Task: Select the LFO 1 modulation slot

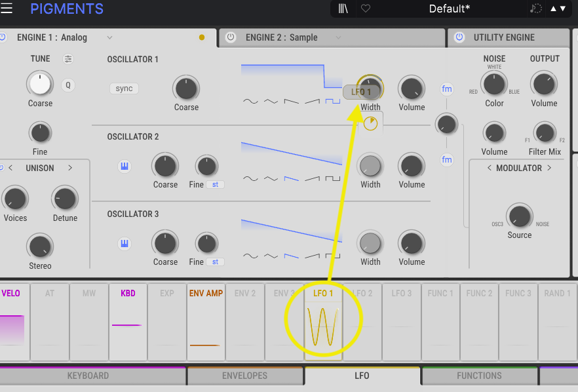Action: (323, 321)
